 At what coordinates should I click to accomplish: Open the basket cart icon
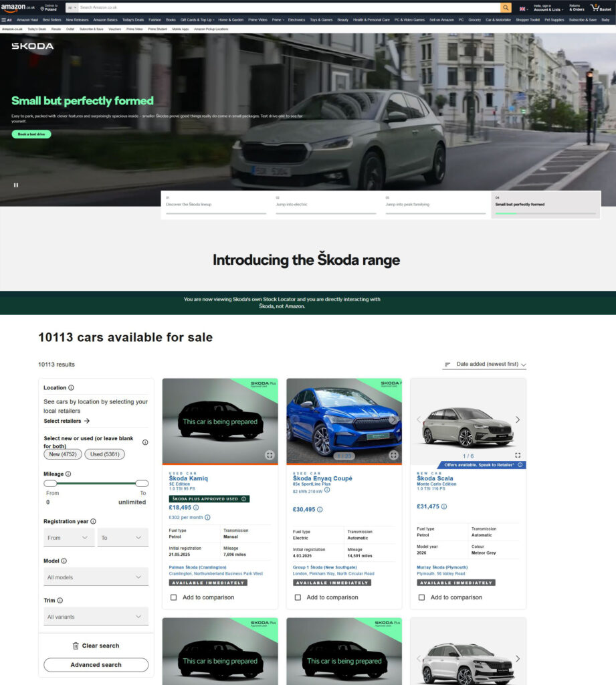(601, 7)
